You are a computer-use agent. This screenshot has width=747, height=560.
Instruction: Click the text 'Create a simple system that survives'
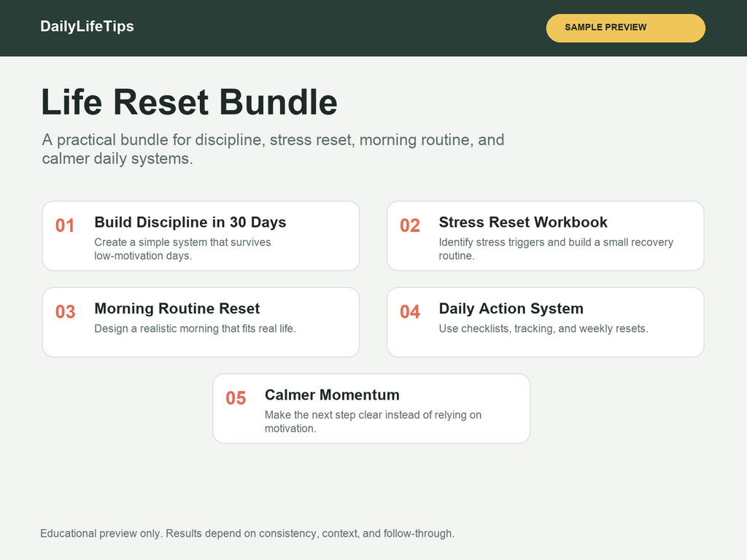(x=182, y=242)
